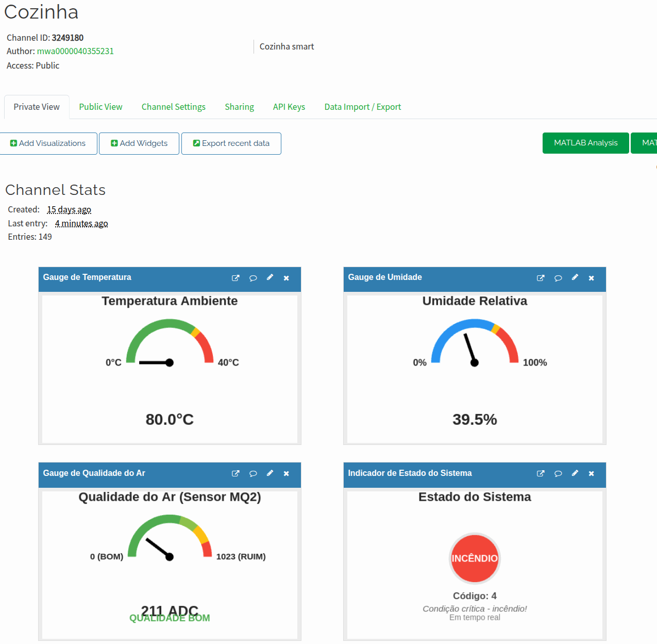Go to the API Keys tab
Screen dimensions: 657x644
[x=289, y=107]
